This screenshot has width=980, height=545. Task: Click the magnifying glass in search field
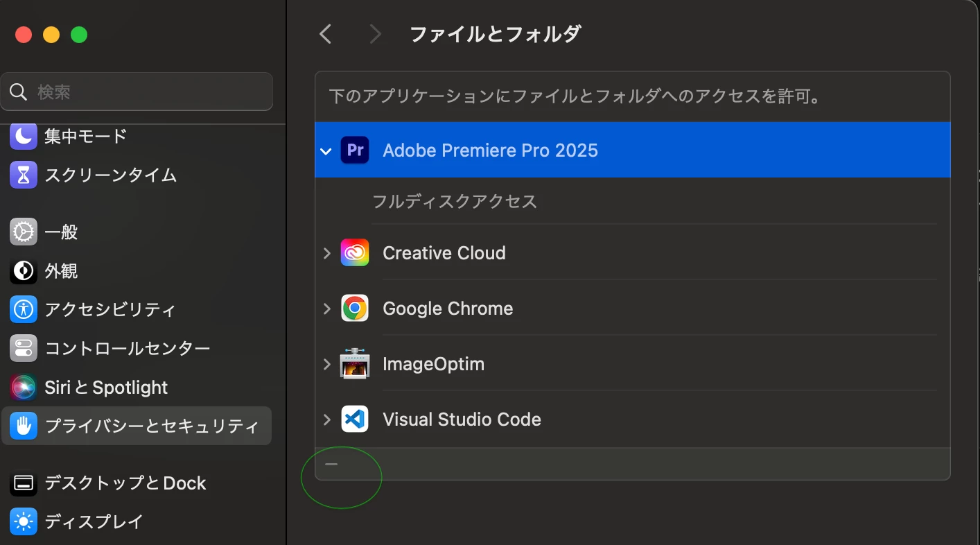coord(19,92)
